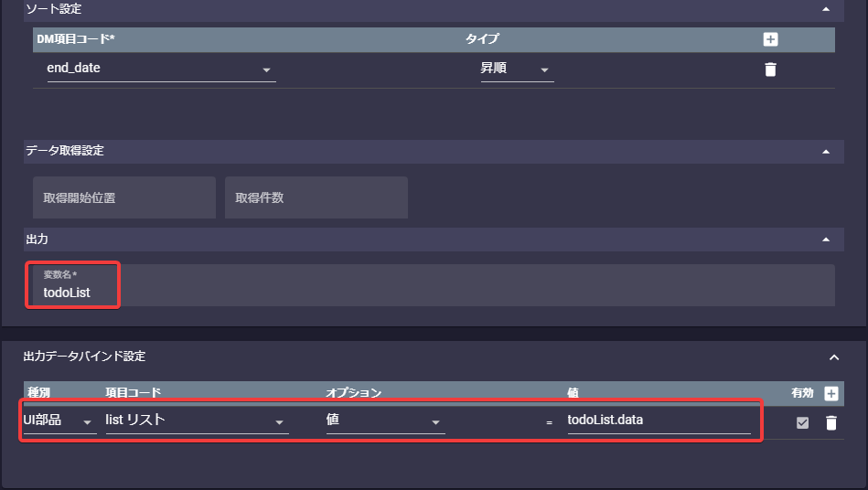Click the タイプ column header
Image resolution: width=868 pixels, height=490 pixels.
tap(482, 38)
